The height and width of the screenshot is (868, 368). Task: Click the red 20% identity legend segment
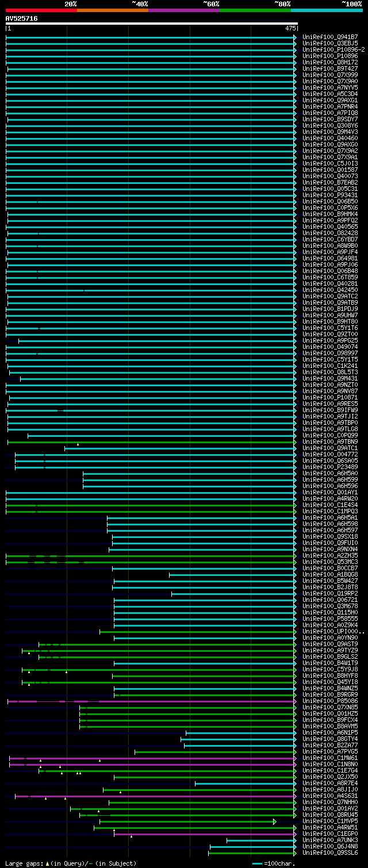(41, 10)
